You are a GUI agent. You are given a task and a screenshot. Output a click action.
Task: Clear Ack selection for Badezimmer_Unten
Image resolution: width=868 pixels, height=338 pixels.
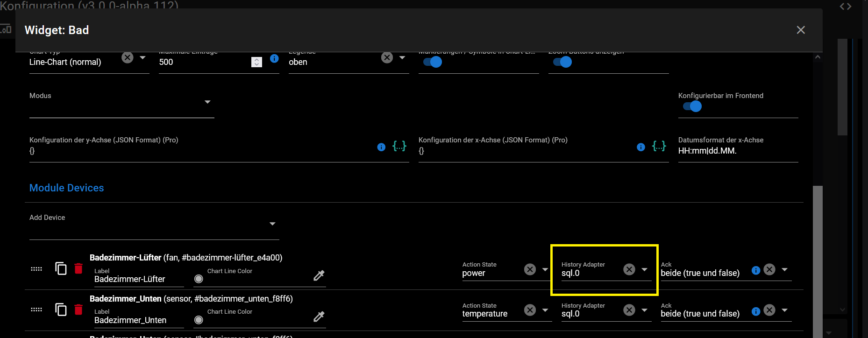(769, 310)
